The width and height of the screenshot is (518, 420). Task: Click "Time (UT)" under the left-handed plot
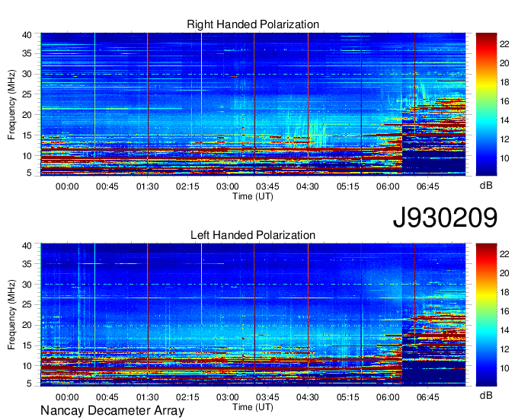click(253, 407)
